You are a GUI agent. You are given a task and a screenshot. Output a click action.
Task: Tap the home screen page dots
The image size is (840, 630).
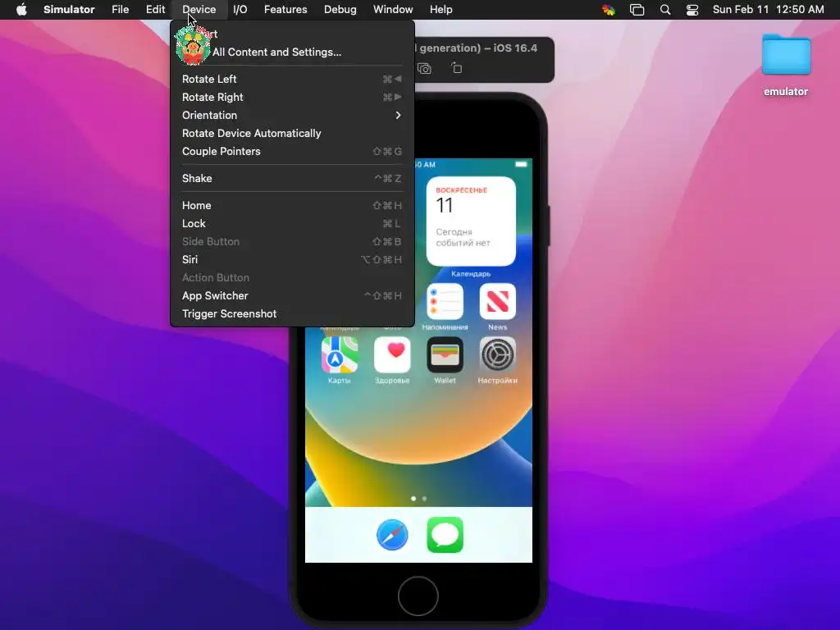click(x=418, y=498)
